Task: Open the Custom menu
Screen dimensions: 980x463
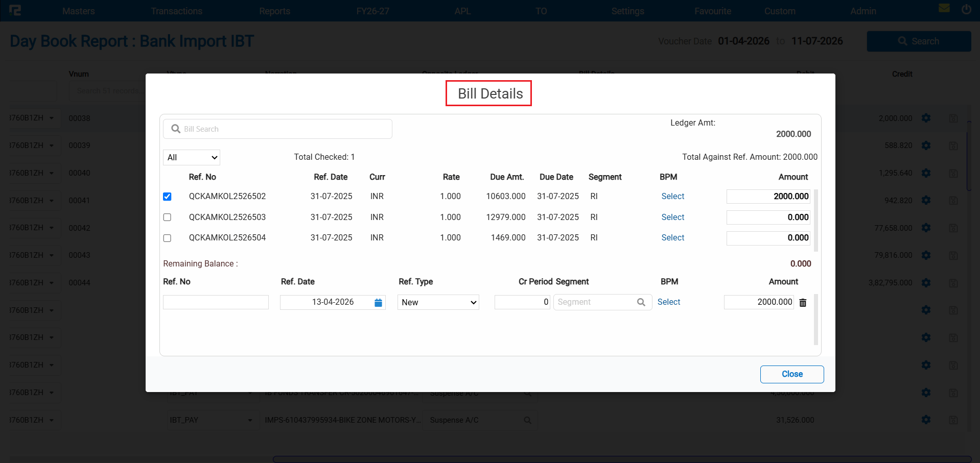Action: pos(780,11)
